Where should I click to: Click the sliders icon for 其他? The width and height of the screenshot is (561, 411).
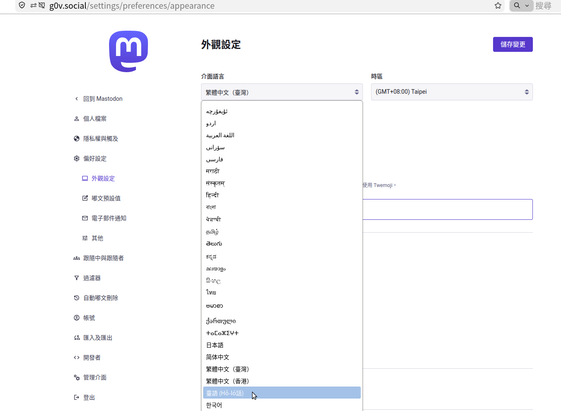click(x=85, y=238)
